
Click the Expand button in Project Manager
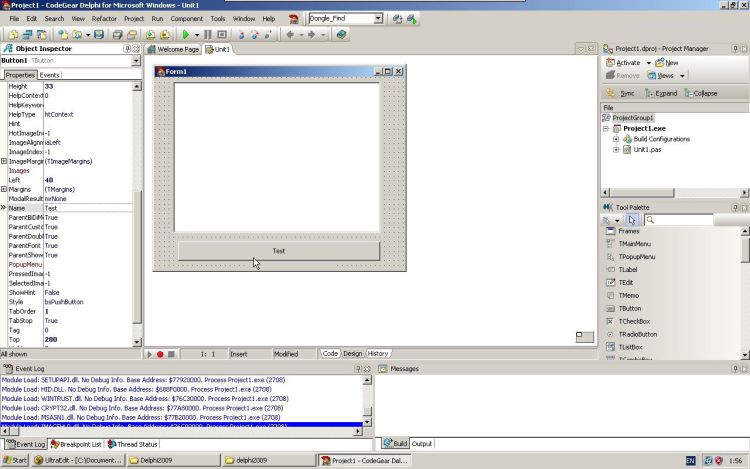662,93
